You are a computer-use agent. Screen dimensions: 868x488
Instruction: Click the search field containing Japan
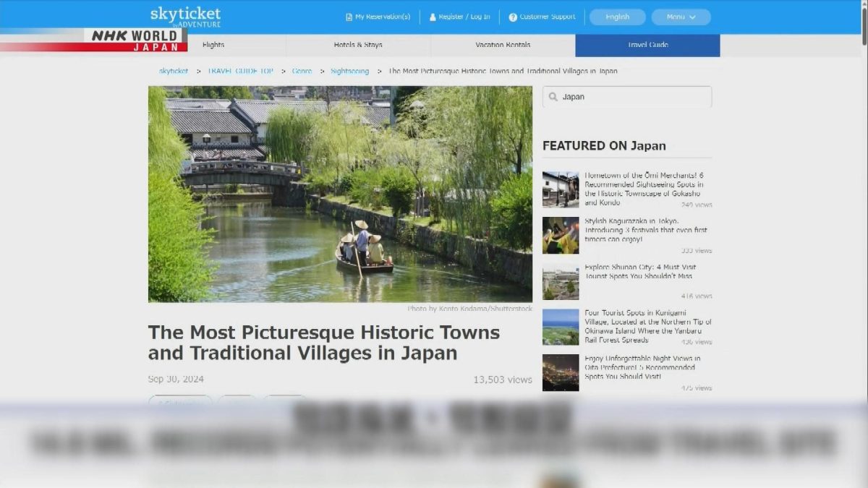click(627, 97)
